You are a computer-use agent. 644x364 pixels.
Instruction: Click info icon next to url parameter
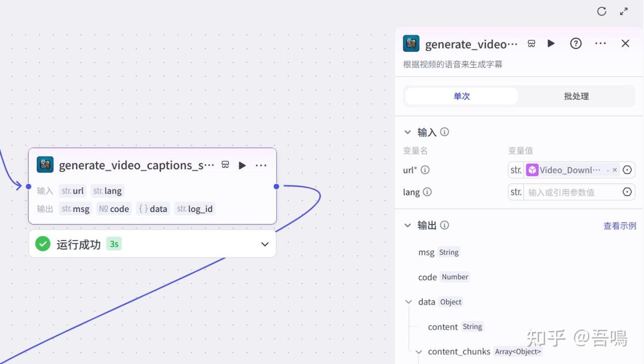click(x=425, y=170)
